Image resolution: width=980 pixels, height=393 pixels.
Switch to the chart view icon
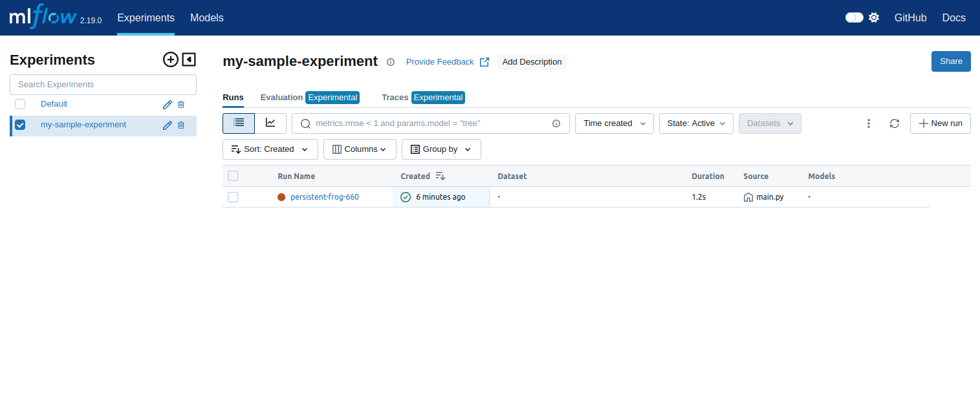pos(270,123)
